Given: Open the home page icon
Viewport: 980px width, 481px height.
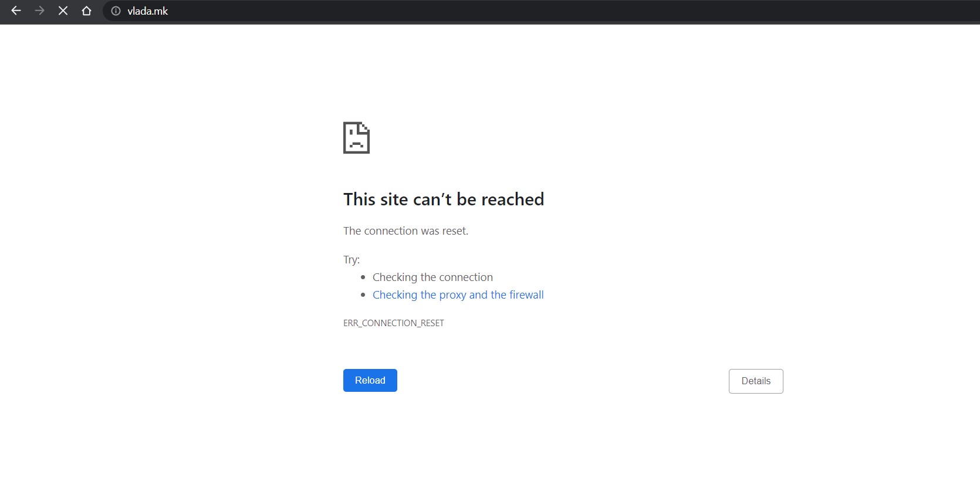Looking at the screenshot, I should click(x=86, y=11).
